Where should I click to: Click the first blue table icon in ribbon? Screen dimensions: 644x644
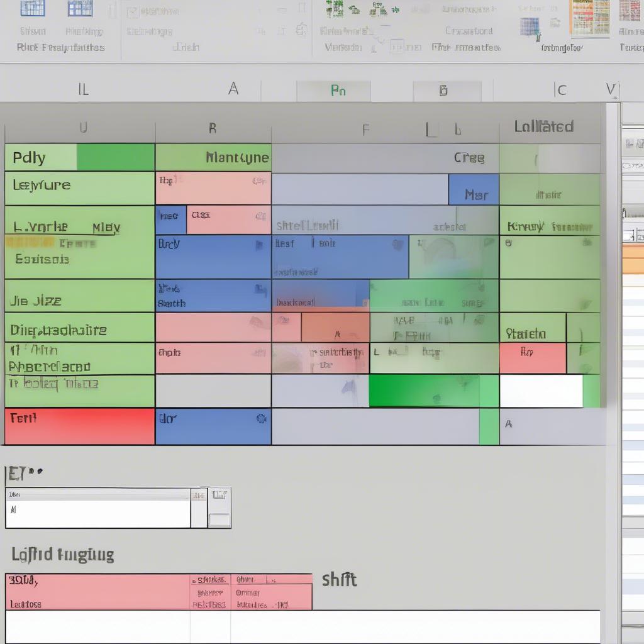tap(33, 8)
